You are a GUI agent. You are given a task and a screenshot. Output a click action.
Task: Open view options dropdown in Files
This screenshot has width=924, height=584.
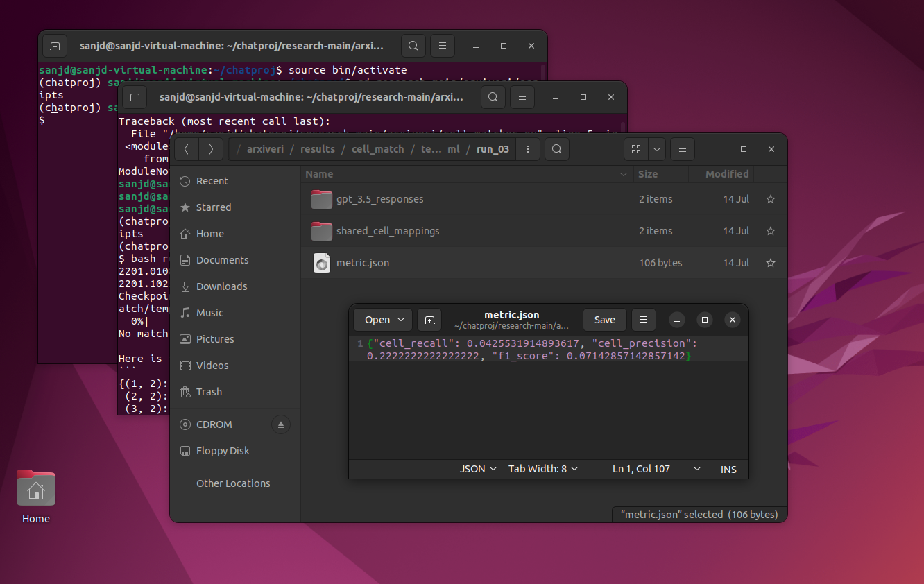[657, 149]
